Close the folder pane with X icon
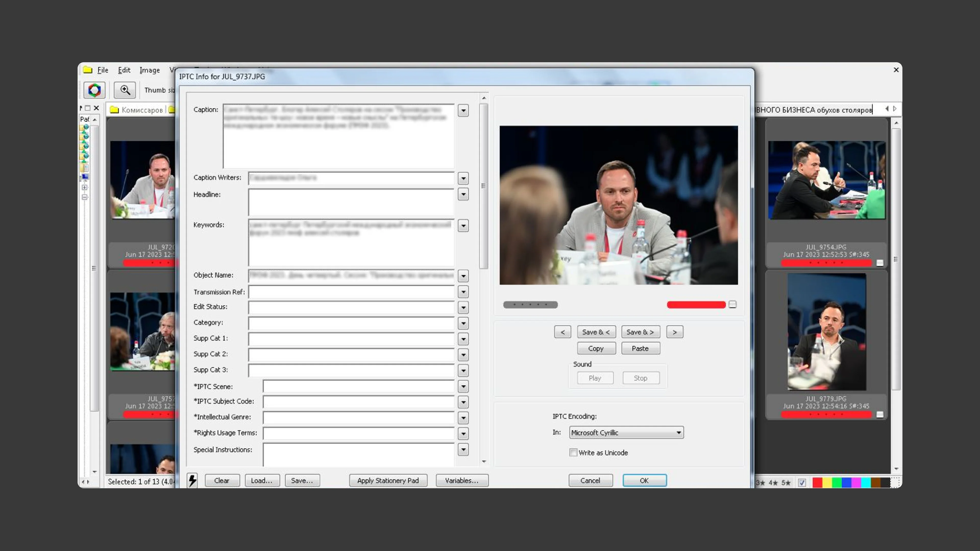 tap(96, 108)
